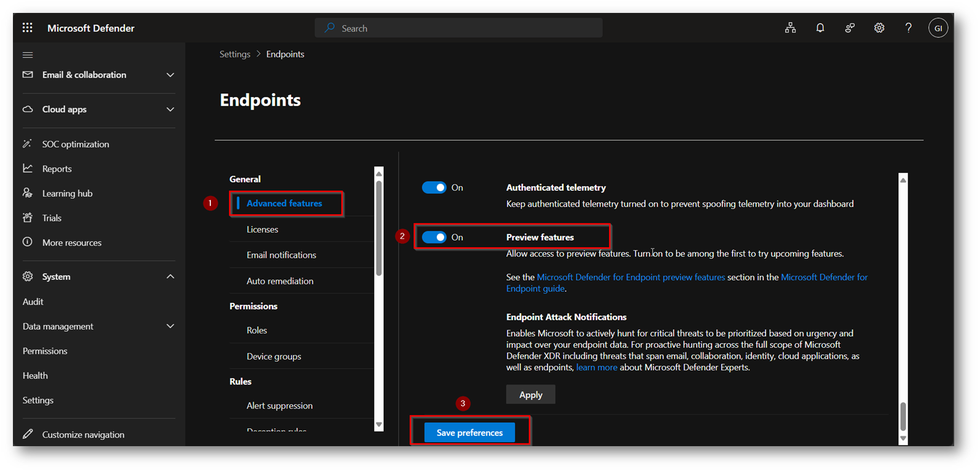Image resolution: width=980 pixels, height=472 pixels.
Task: Click the More resources info icon
Action: (28, 242)
